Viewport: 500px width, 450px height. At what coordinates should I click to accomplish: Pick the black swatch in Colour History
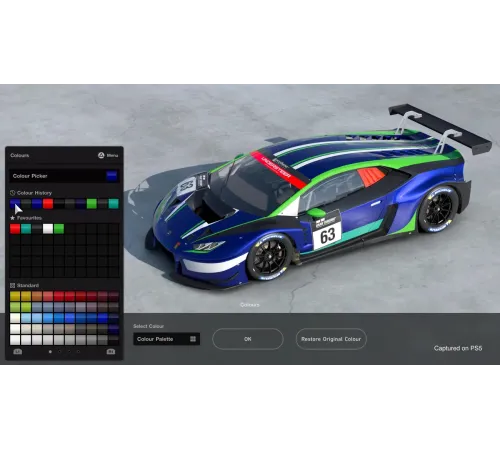point(59,204)
